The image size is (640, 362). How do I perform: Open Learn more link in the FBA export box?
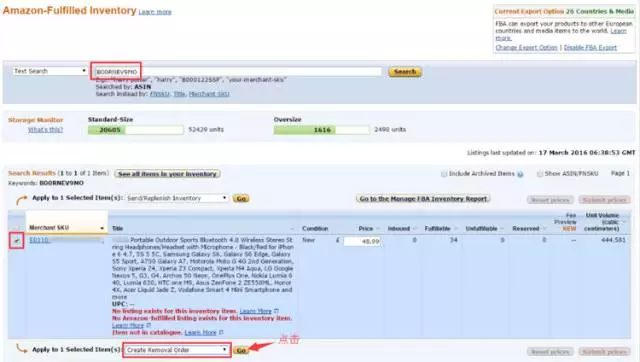point(618,31)
